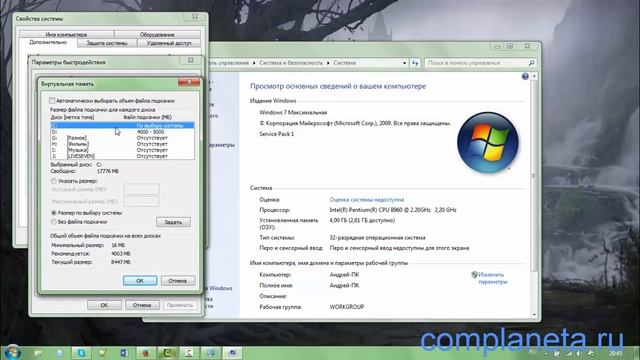
Task: Click the scroll down arrow in System window
Action: 534,315
